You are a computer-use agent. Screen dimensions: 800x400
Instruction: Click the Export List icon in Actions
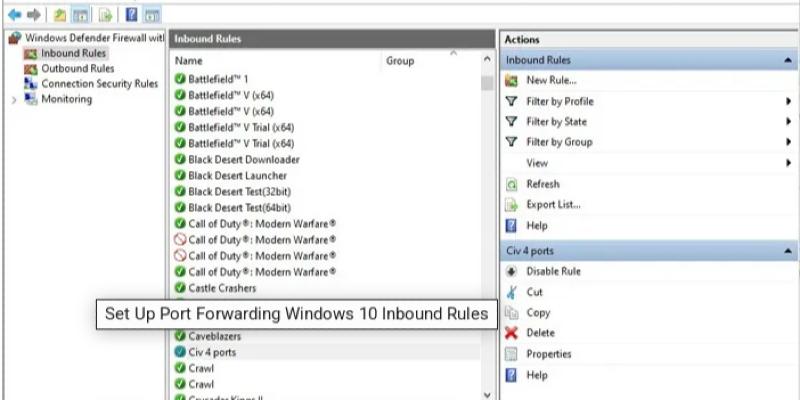pos(511,205)
